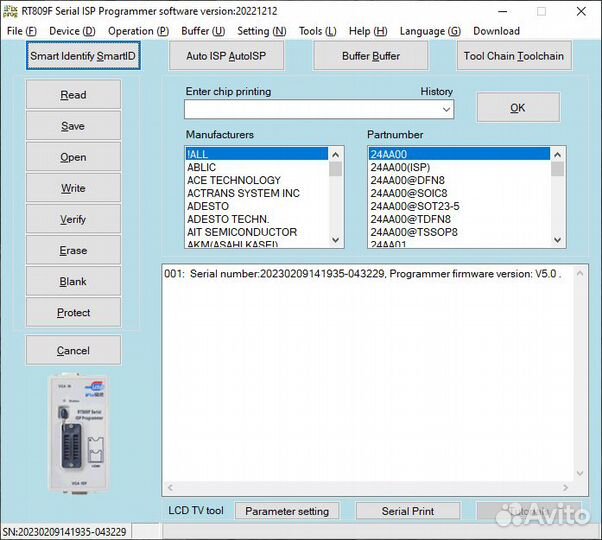Click Smart Identify SmartID button
The height and width of the screenshot is (540, 602).
click(x=83, y=56)
